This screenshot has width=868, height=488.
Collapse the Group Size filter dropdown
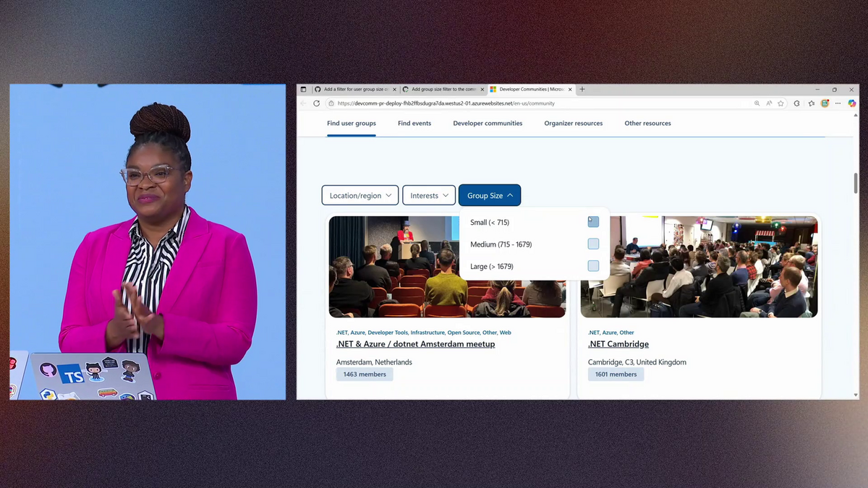490,195
